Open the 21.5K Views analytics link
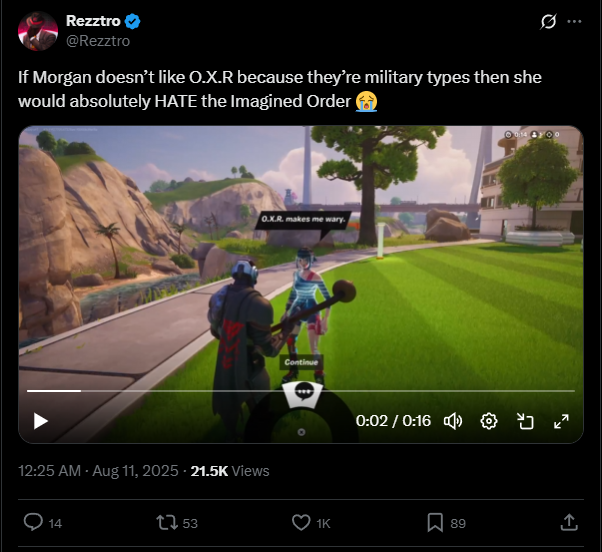 click(230, 471)
